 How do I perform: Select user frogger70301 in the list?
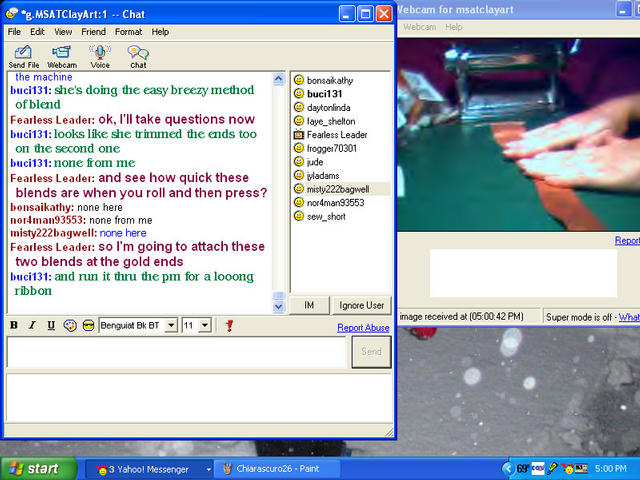[x=332, y=148]
